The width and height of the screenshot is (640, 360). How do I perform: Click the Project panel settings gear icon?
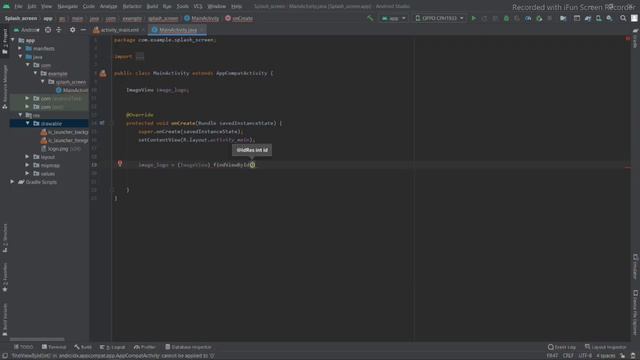point(72,30)
